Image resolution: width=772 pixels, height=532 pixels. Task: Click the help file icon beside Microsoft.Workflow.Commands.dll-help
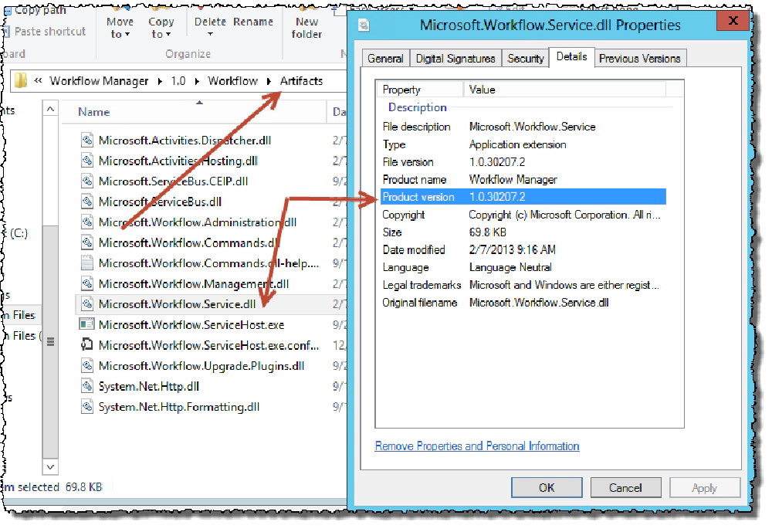(87, 263)
